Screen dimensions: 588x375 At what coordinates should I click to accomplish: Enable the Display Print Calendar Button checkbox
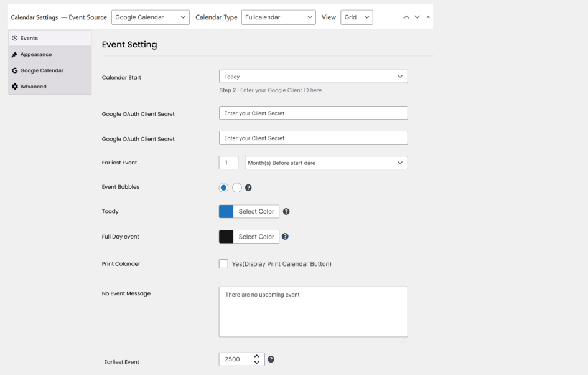pyautogui.click(x=223, y=264)
